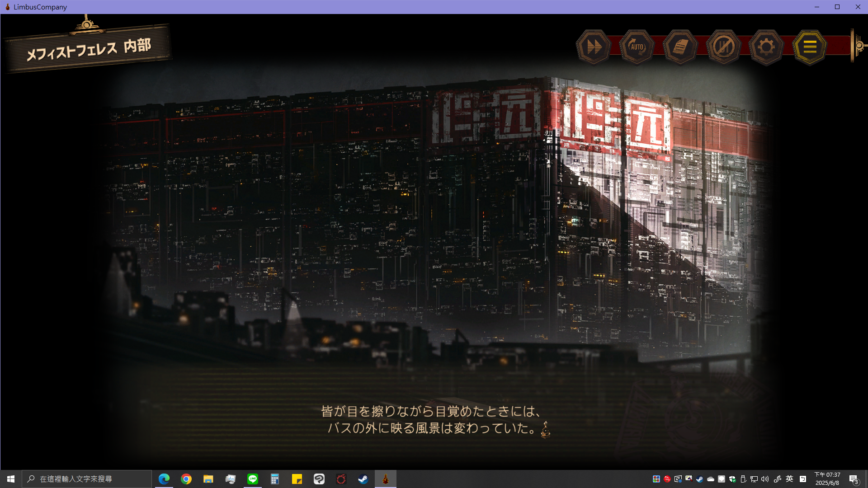Open Sticky Notes from taskbar
This screenshot has width=868, height=488.
[x=297, y=479]
